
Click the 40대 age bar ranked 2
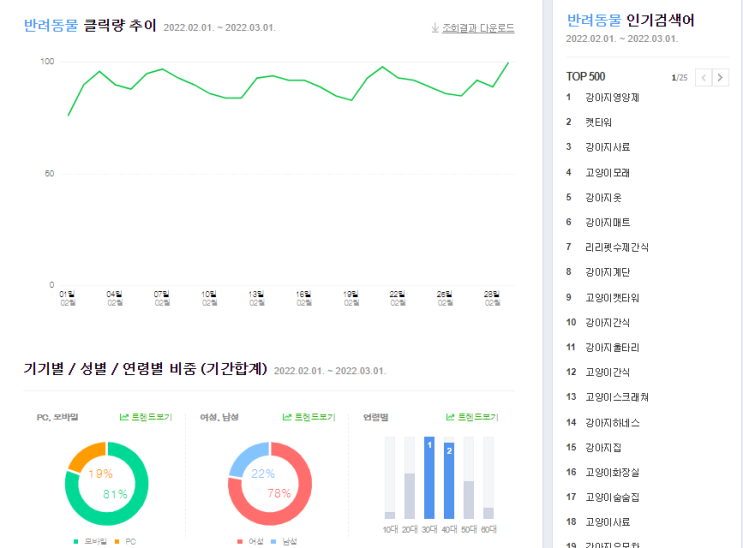449,480
